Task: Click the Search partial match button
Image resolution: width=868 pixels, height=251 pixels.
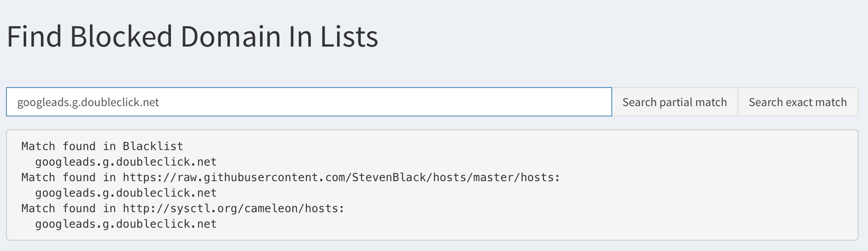Action: pyautogui.click(x=674, y=102)
